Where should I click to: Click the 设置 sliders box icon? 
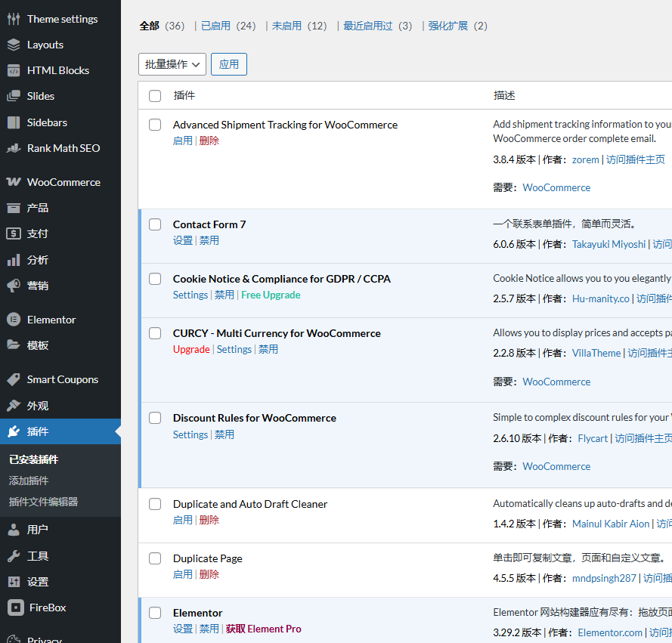tap(14, 582)
